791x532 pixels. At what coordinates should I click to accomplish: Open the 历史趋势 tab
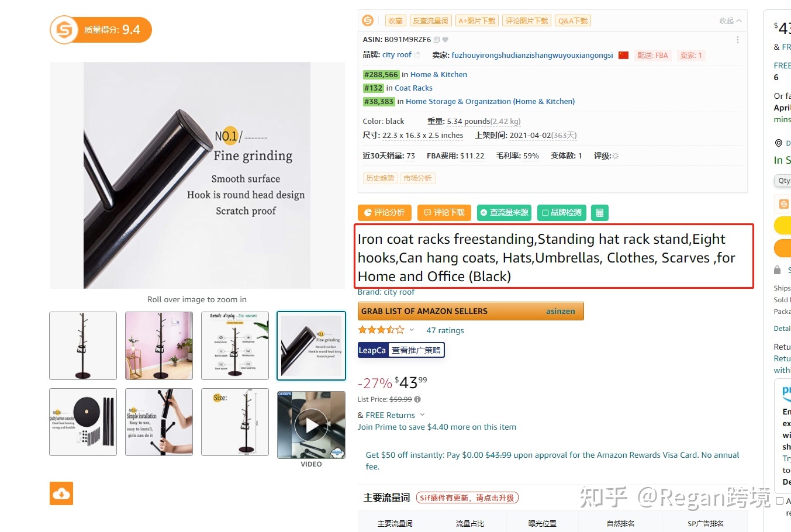(380, 178)
